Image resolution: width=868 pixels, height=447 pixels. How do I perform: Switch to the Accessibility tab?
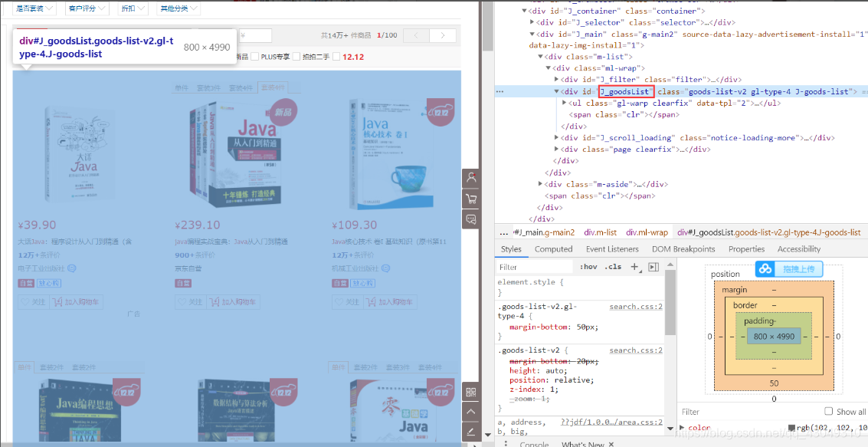tap(799, 249)
